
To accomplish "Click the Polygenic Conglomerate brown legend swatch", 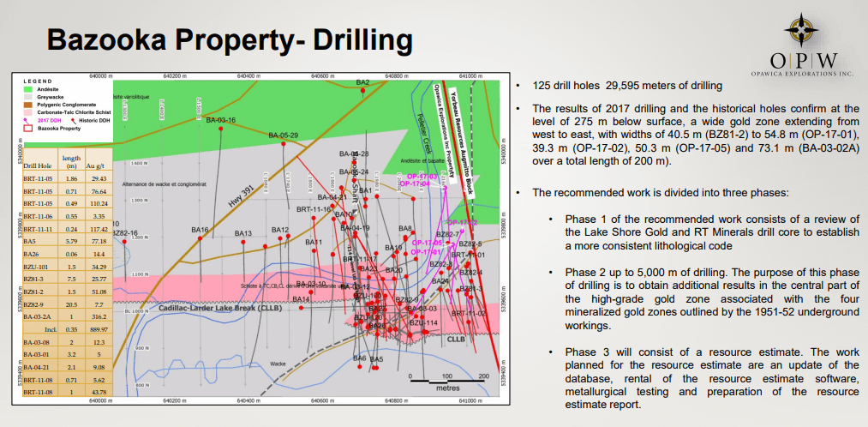I will [28, 104].
